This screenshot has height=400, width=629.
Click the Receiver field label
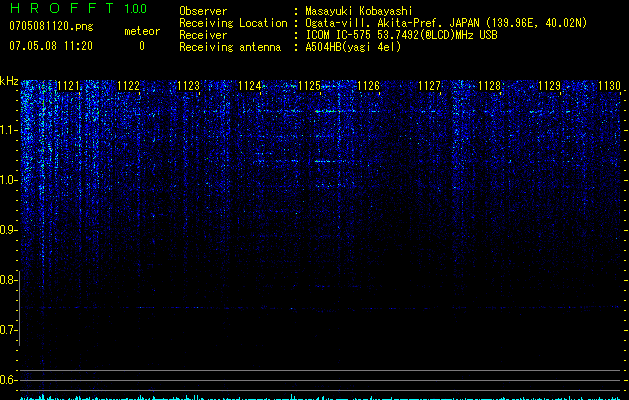203,35
